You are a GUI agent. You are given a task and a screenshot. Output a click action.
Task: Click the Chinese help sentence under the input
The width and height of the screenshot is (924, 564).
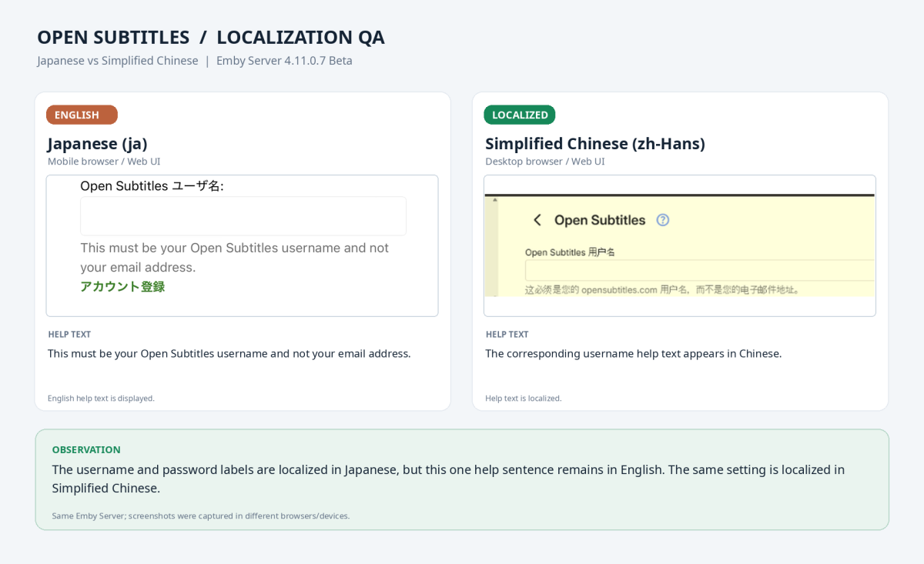[662, 290]
